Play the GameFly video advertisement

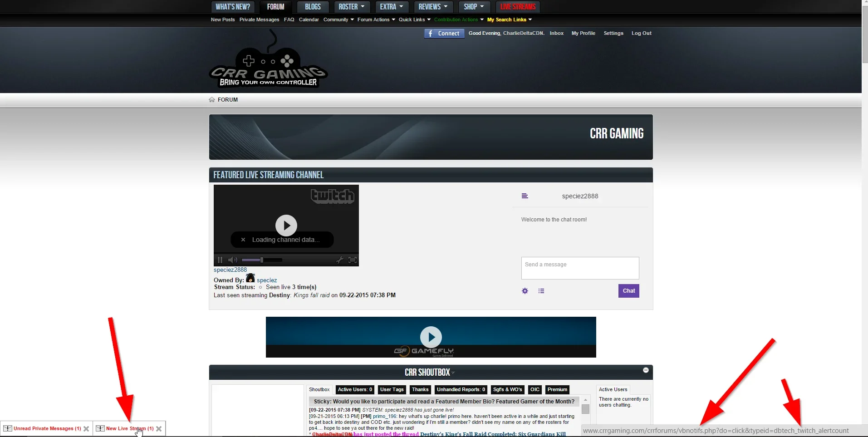click(431, 337)
